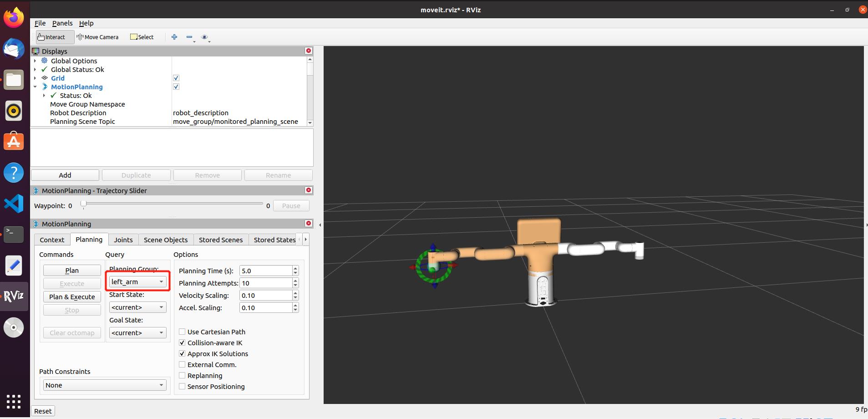Choose the Select tool
868x419 pixels.
click(142, 37)
